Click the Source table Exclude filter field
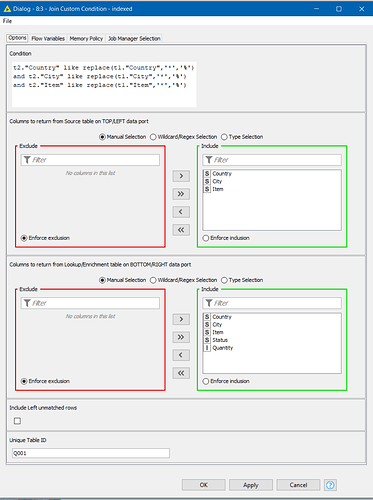The width and height of the screenshot is (373, 500). pos(90,160)
